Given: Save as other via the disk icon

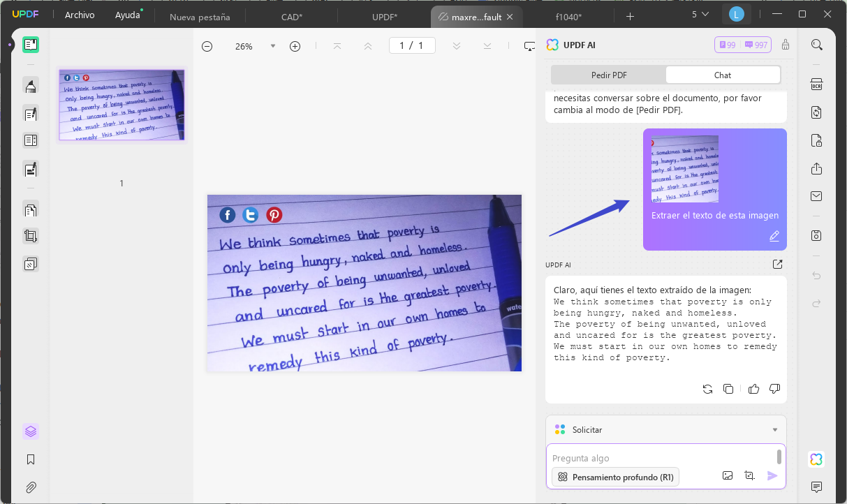Looking at the screenshot, I should (x=816, y=235).
